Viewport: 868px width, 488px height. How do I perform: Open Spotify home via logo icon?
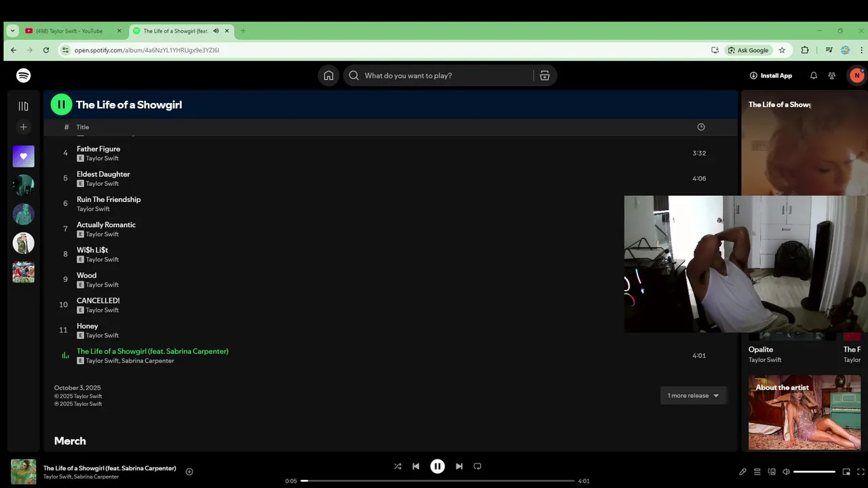(x=24, y=75)
